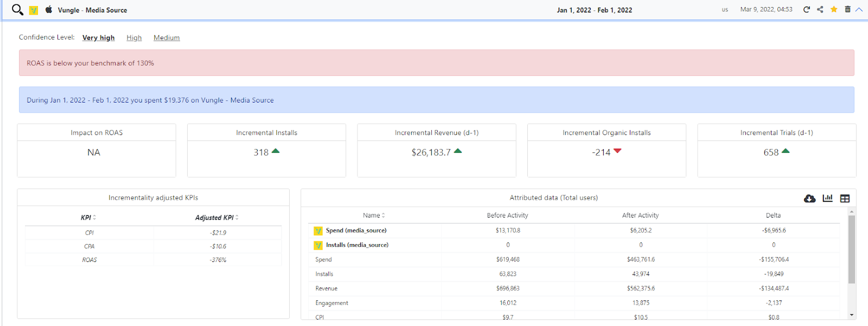
Task: Click the Revenue row name
Action: [x=327, y=289]
